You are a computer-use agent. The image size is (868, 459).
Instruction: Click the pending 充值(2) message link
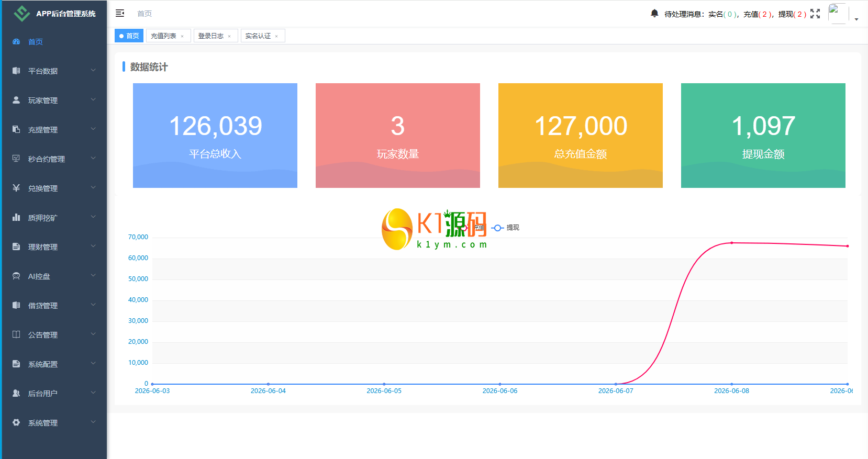click(x=759, y=14)
